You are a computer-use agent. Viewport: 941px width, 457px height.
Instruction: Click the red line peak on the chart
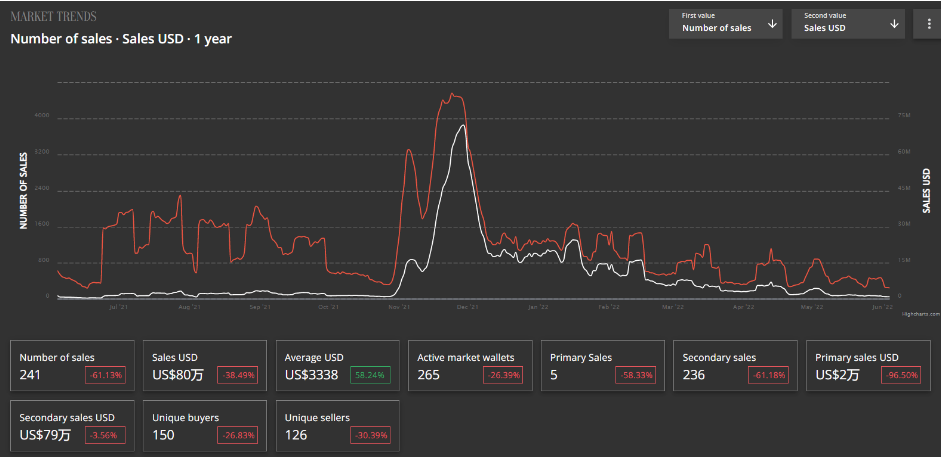[x=453, y=95]
